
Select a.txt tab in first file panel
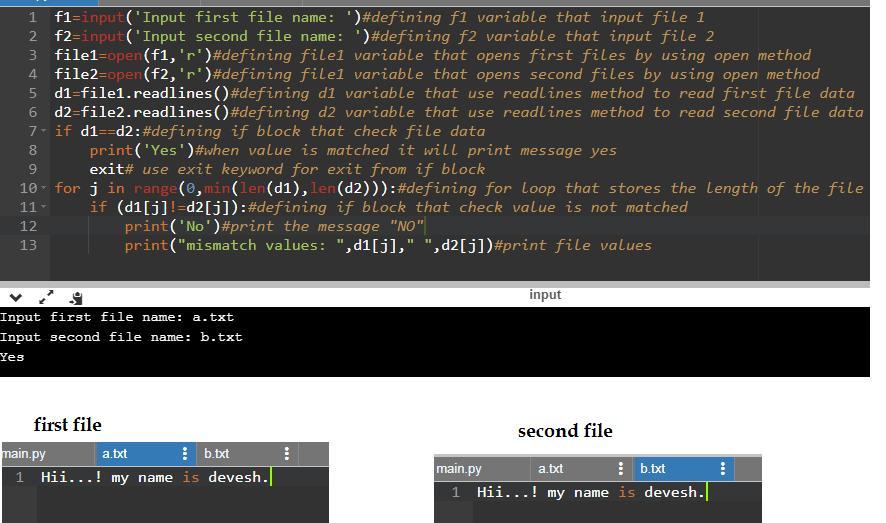[x=115, y=454]
